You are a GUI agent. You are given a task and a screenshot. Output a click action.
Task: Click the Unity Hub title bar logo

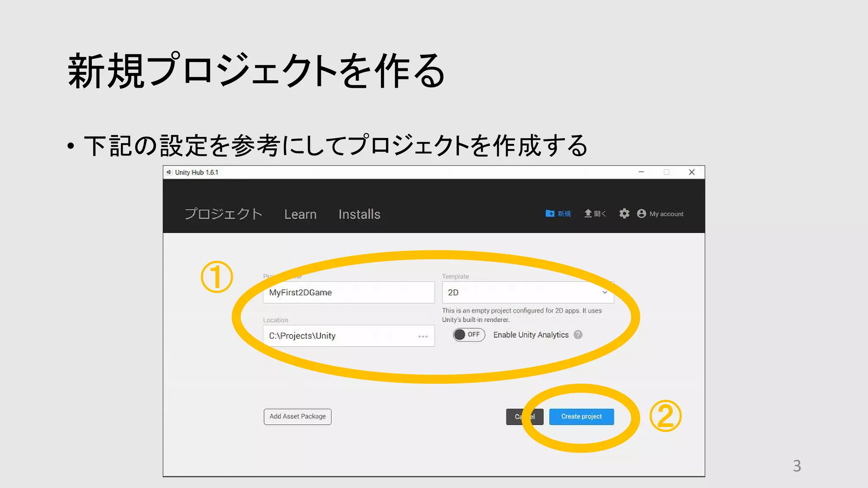coord(169,172)
